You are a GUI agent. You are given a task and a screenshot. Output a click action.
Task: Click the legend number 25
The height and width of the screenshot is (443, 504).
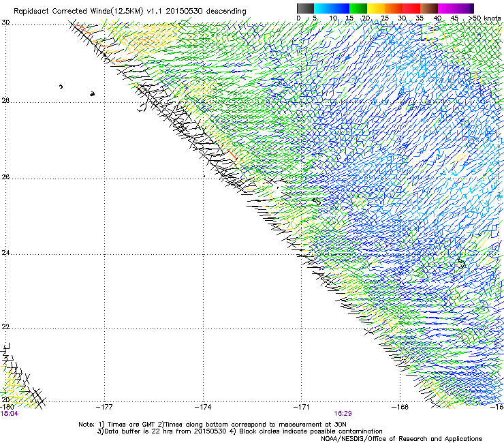coord(384,18)
